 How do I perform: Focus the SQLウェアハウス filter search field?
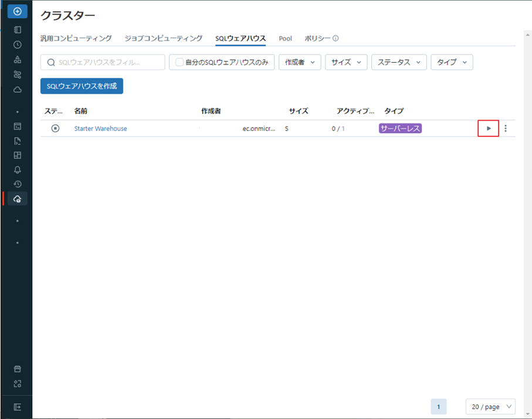[x=106, y=62]
